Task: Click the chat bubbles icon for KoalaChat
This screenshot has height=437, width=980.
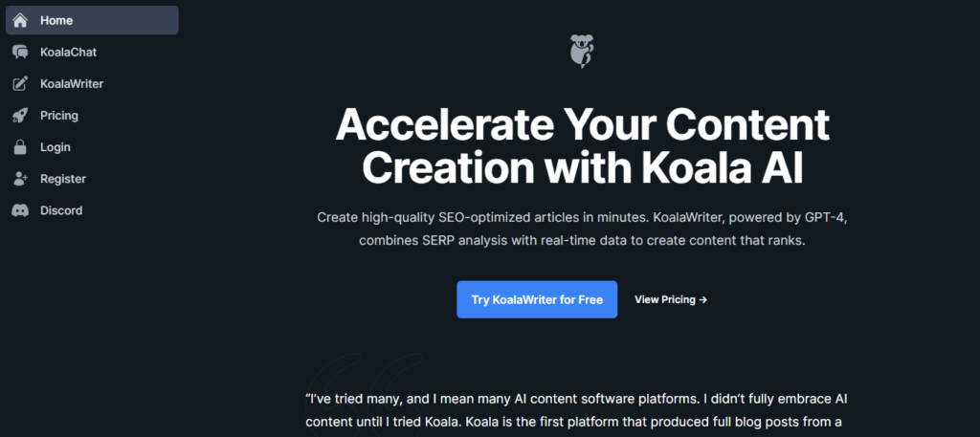Action: (x=20, y=52)
